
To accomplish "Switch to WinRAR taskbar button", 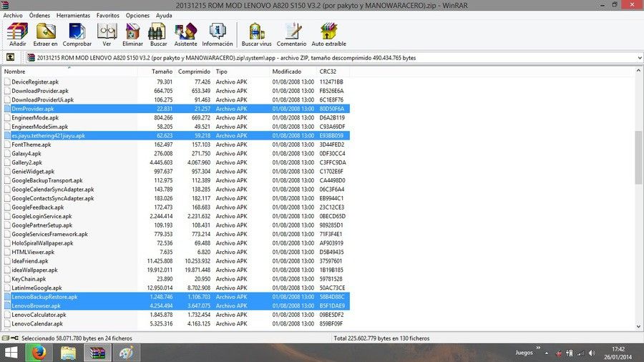I will [x=97, y=353].
